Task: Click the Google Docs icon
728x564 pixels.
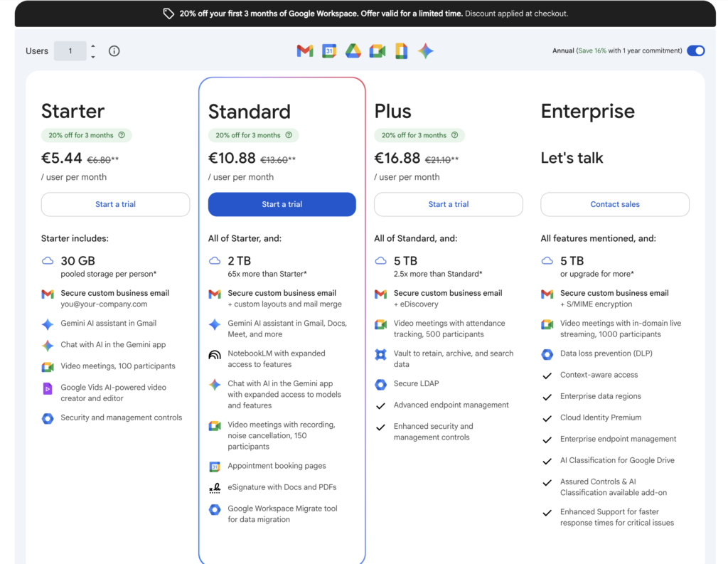Action: tap(401, 50)
